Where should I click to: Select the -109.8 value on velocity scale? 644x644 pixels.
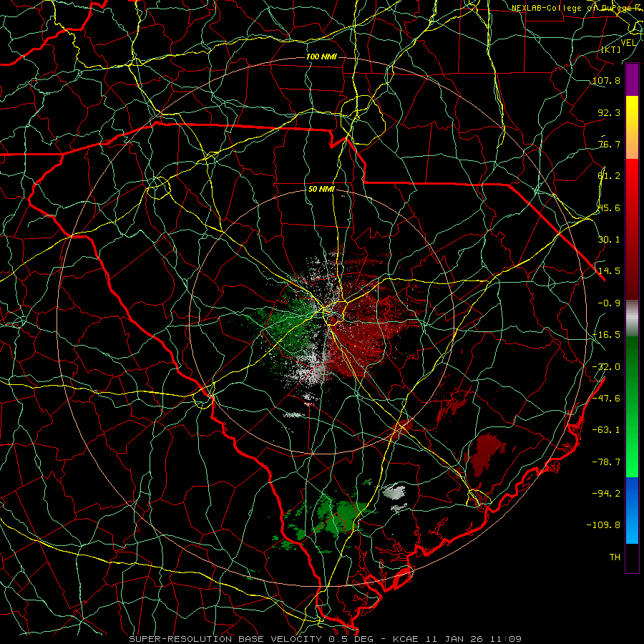603,525
